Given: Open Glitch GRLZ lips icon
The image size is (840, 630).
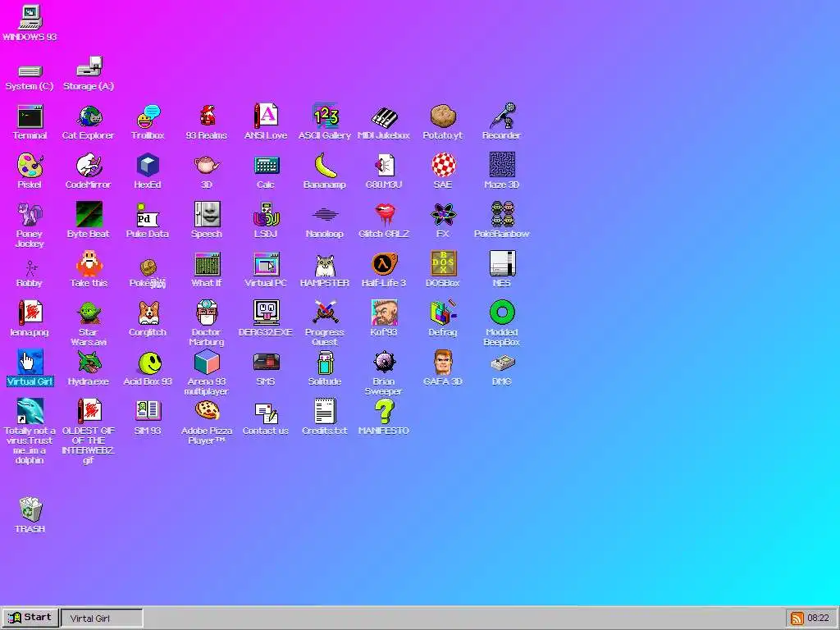Looking at the screenshot, I should 384,216.
